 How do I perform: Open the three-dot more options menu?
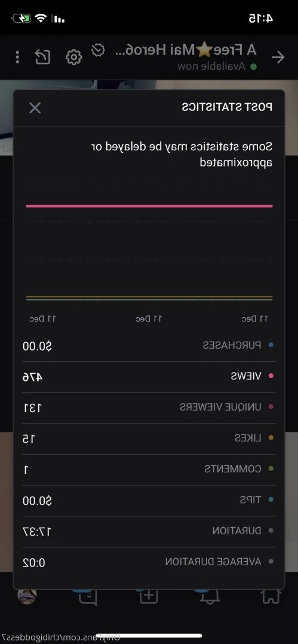pyautogui.click(x=17, y=57)
